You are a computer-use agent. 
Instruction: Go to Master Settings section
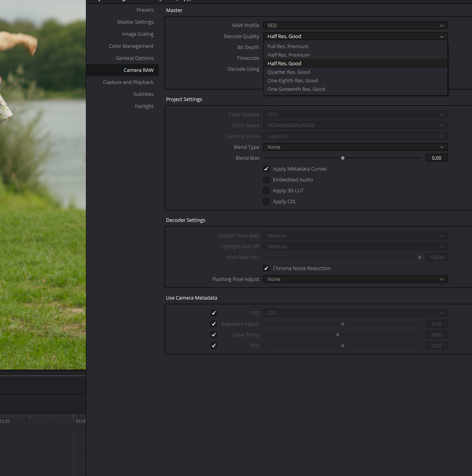(135, 22)
